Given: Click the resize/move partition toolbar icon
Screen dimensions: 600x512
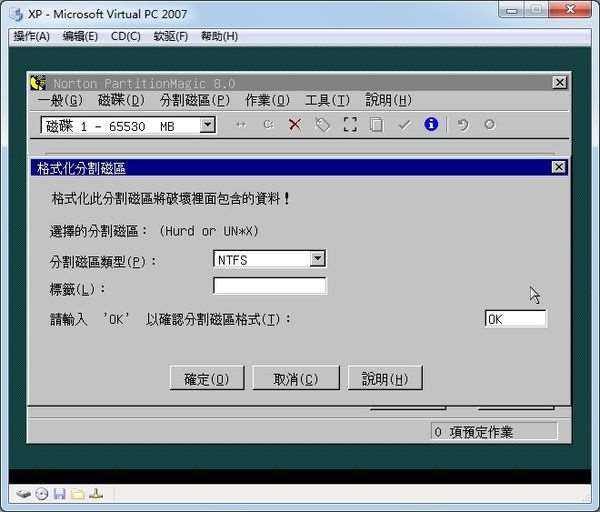Looking at the screenshot, I should click(241, 124).
